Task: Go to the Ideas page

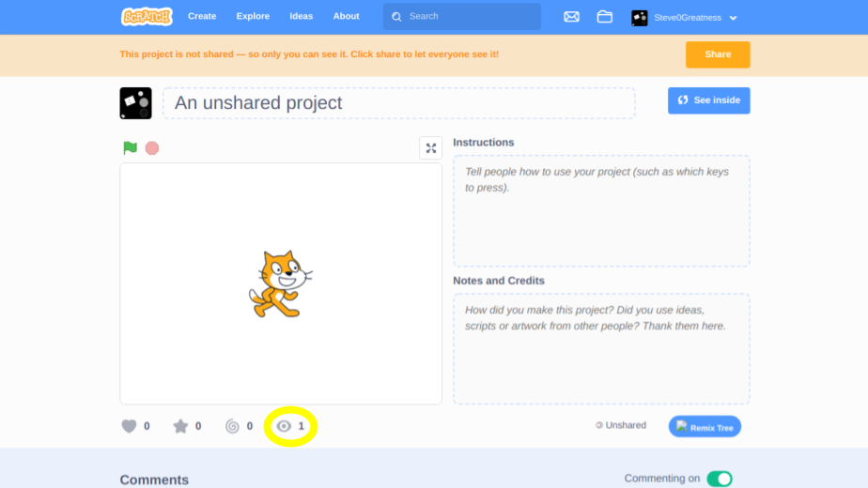Action: [x=302, y=17]
